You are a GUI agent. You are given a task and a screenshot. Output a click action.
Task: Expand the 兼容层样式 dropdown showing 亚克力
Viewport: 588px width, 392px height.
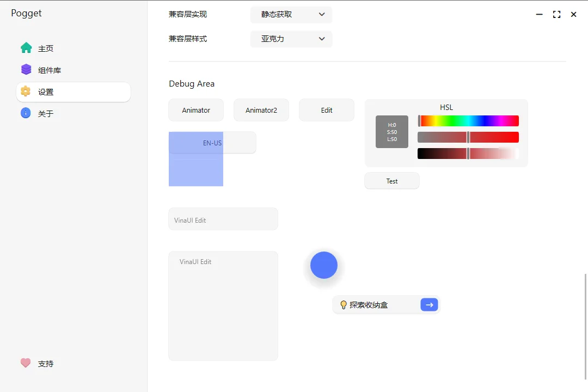(x=291, y=39)
